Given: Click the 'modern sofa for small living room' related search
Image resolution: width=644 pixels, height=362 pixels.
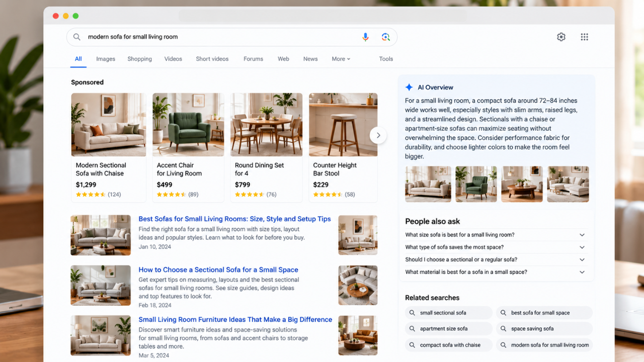Looking at the screenshot, I should (x=544, y=345).
